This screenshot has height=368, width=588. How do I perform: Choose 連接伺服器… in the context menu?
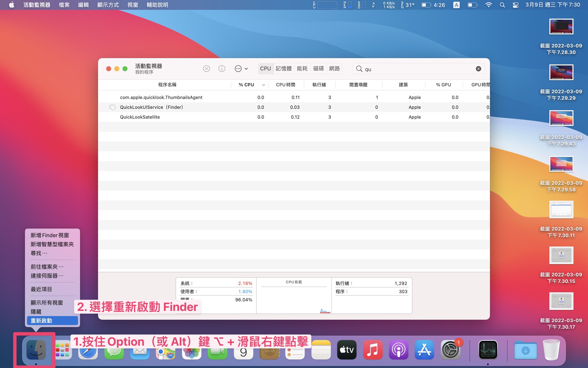52,276
